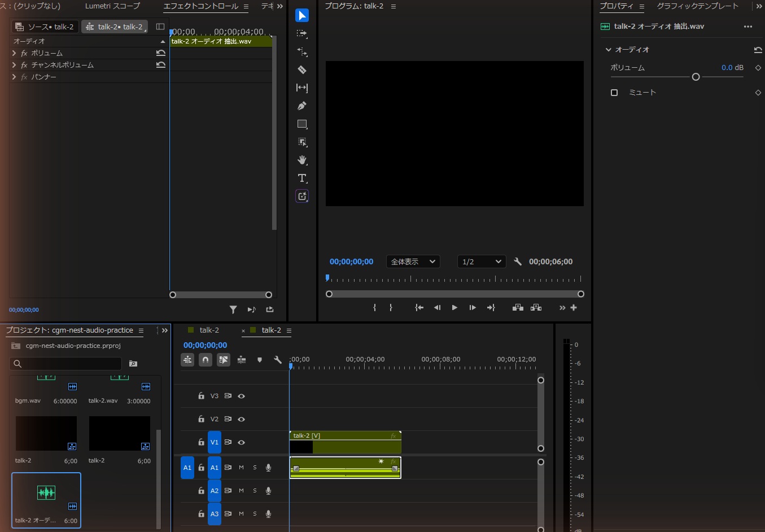Click the Lift button in Program monitor
The width and height of the screenshot is (765, 532).
pos(518,308)
